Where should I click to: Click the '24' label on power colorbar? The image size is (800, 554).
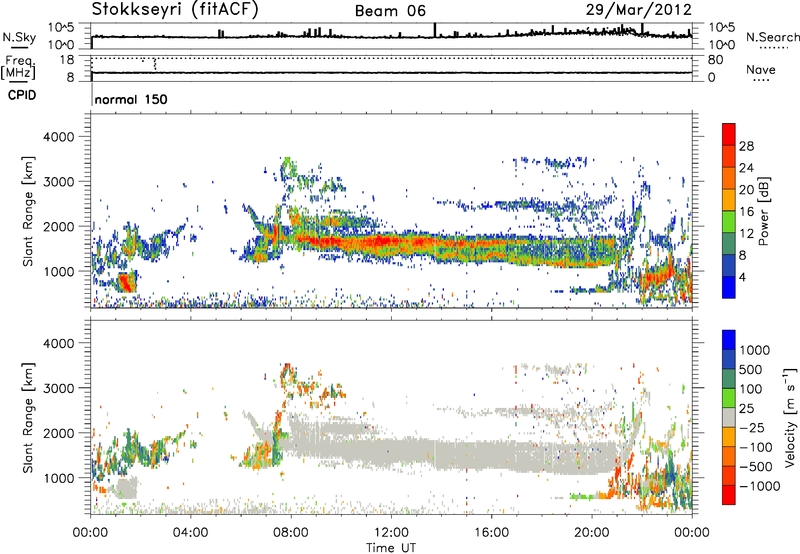pos(746,168)
